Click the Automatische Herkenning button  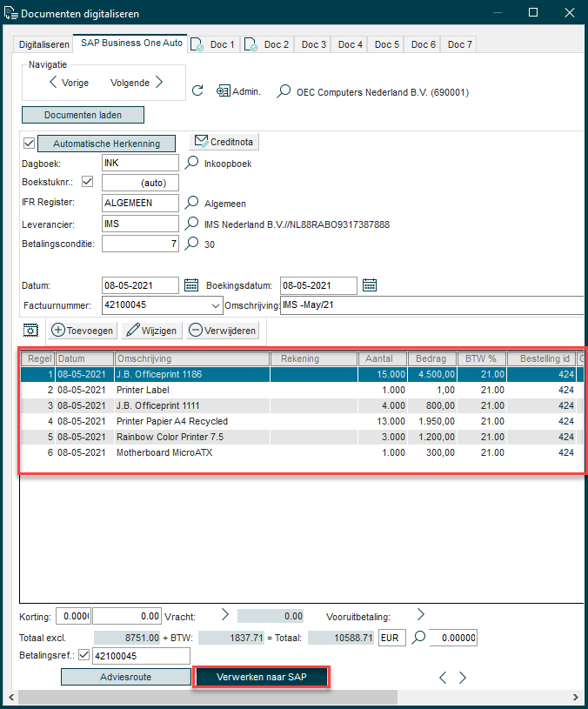[x=106, y=144]
